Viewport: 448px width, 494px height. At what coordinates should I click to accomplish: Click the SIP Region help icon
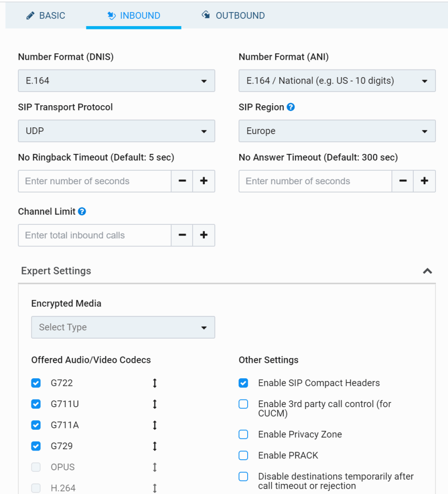pyautogui.click(x=291, y=107)
